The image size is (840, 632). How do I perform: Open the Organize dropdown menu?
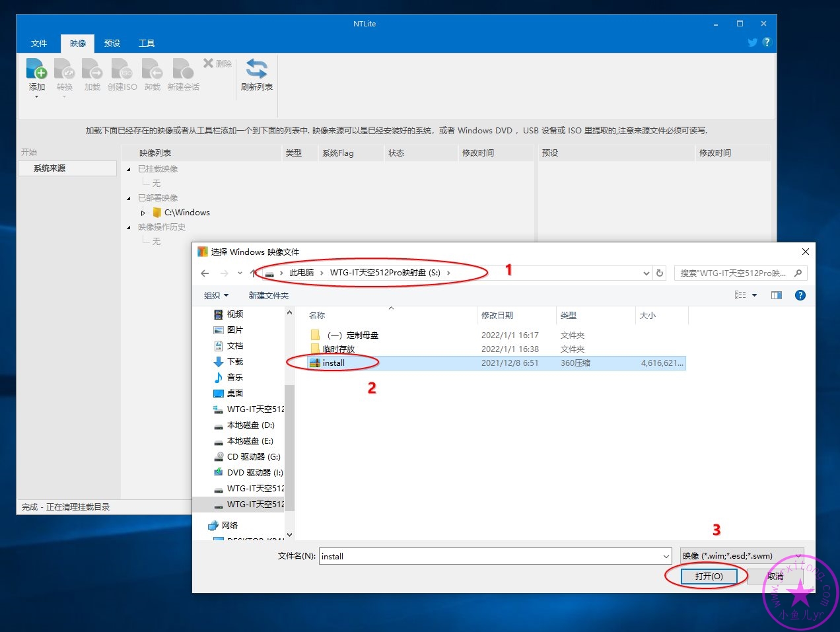pos(216,295)
